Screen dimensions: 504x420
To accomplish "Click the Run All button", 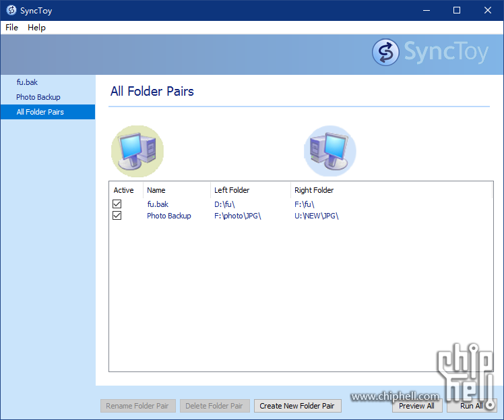I will 472,406.
